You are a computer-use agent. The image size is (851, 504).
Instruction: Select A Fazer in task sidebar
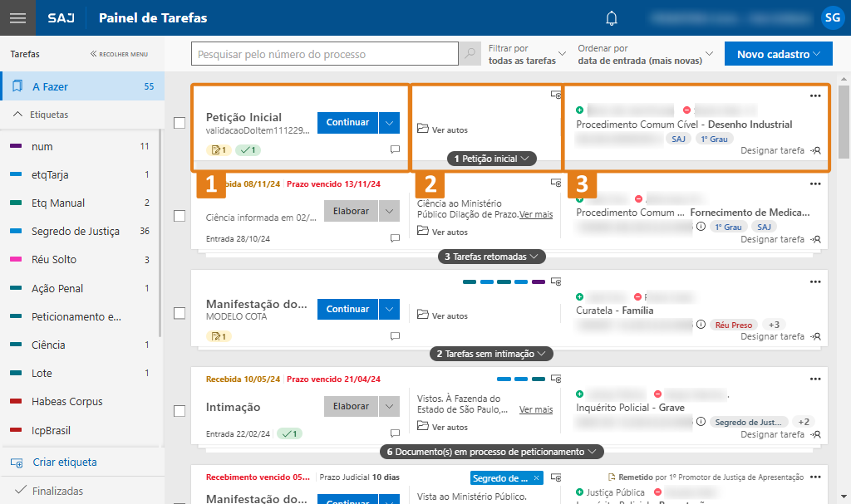(x=50, y=86)
